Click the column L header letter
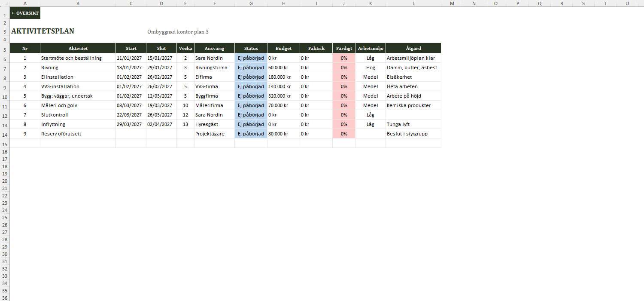This screenshot has height=301, width=644. (413, 3)
